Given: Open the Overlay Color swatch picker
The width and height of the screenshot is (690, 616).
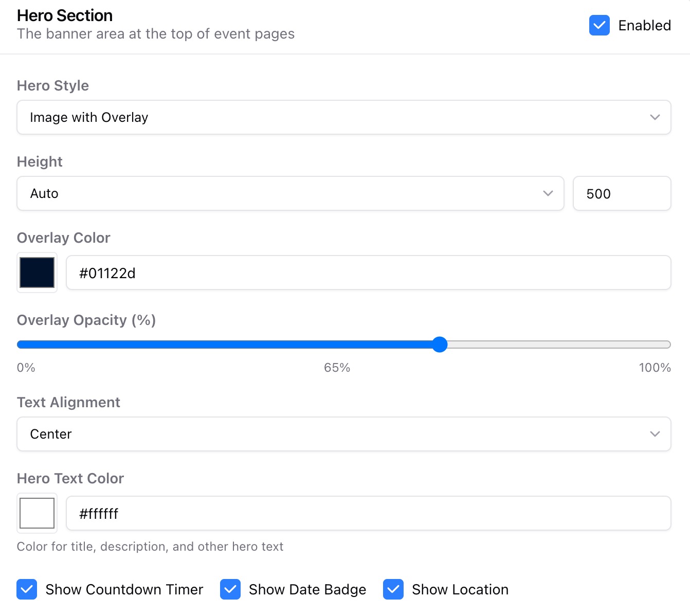Looking at the screenshot, I should pyautogui.click(x=37, y=273).
